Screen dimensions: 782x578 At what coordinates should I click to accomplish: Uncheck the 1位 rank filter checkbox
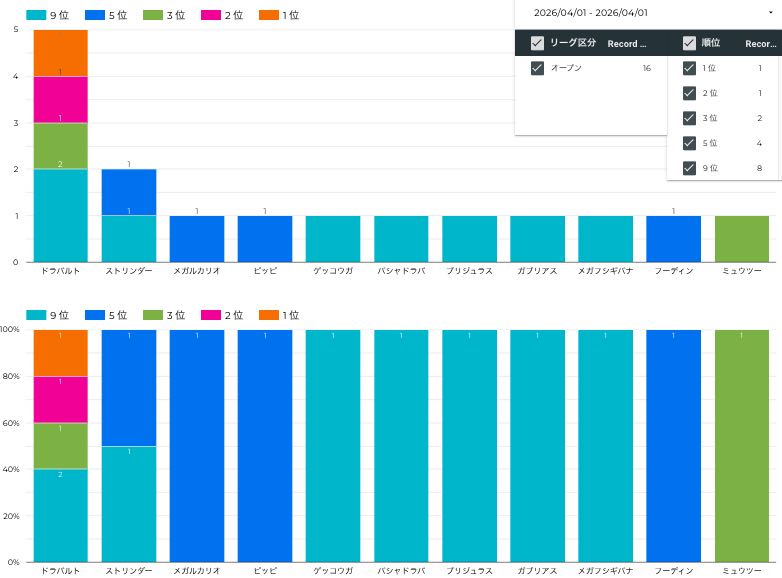tap(689, 68)
